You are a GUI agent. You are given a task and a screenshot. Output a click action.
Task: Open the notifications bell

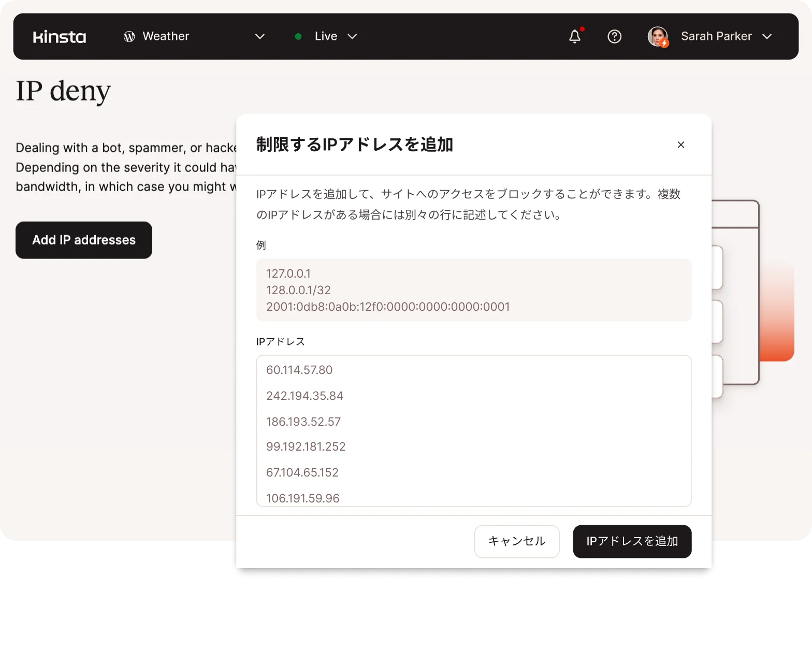pos(575,37)
